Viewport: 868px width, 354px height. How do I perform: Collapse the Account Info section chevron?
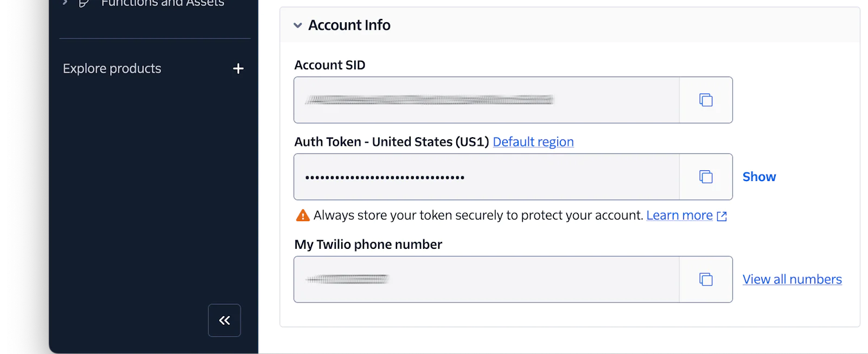pos(298,25)
